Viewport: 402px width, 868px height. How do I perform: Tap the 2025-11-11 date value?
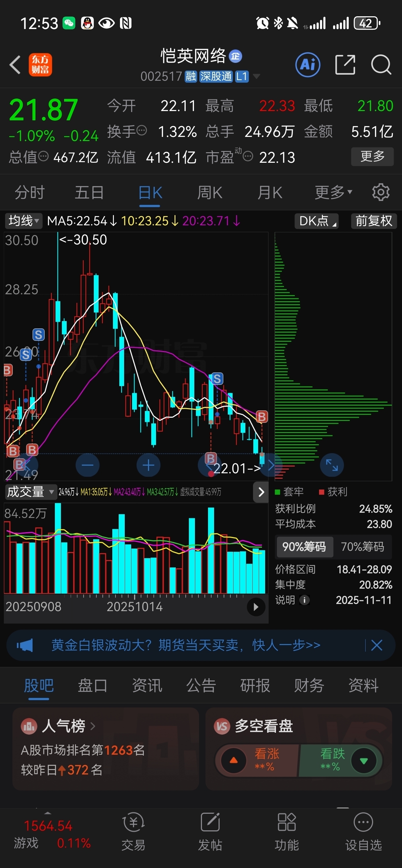(x=364, y=600)
